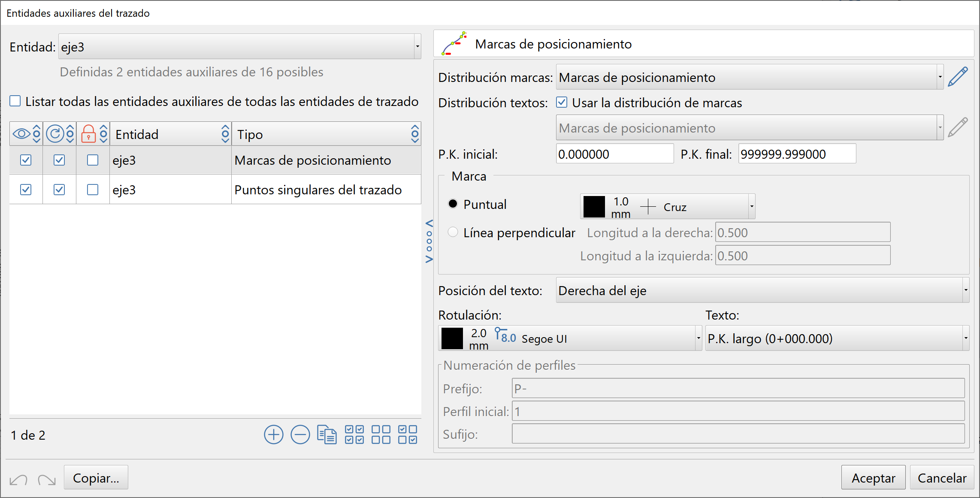
Task: Open the Texto P.K. largo dropdown
Action: [837, 338]
